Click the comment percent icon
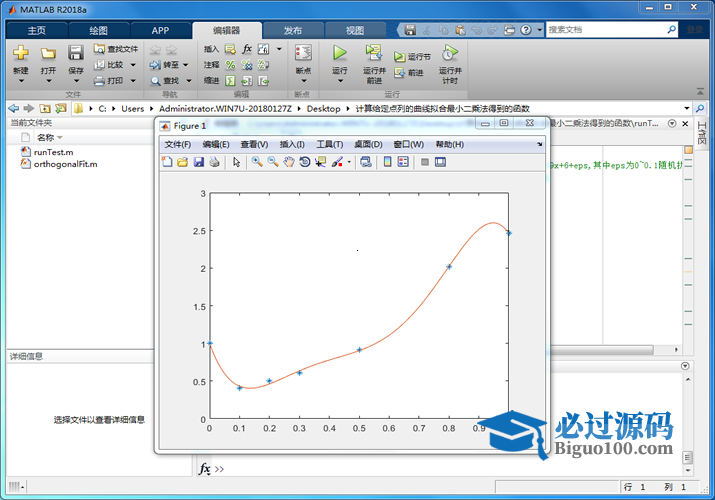Viewport: 715px width, 500px height. click(x=231, y=65)
